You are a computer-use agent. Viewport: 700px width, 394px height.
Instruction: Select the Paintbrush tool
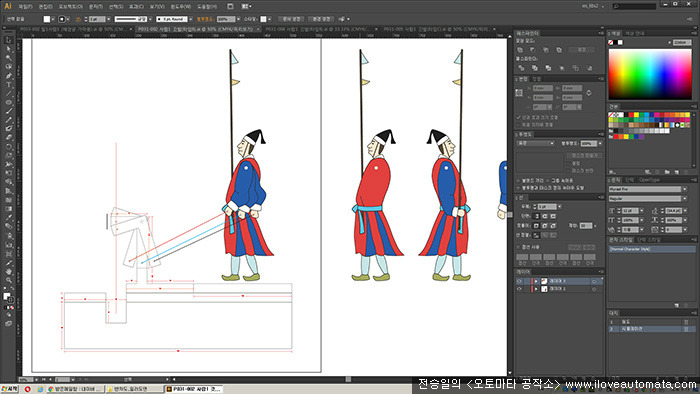[x=8, y=112]
